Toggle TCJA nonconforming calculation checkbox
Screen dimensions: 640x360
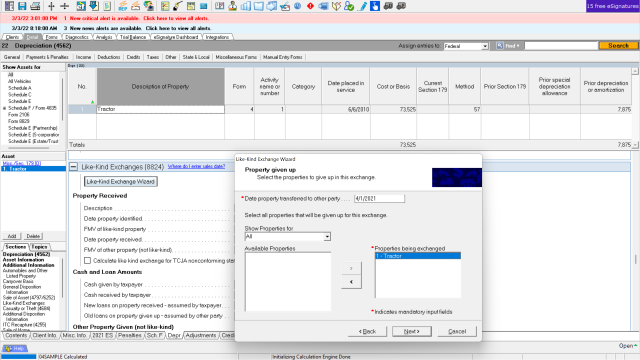coord(87,260)
